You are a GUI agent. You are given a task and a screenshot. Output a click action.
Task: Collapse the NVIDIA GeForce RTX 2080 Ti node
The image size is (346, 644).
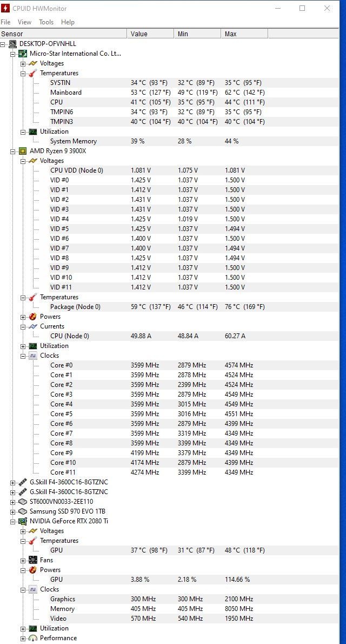point(13,522)
